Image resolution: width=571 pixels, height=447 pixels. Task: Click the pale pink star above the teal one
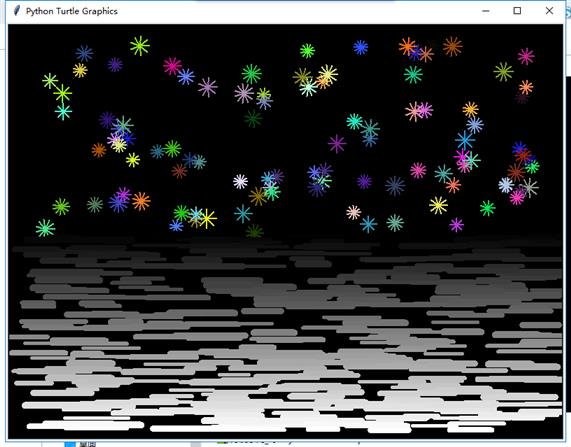pos(353,212)
